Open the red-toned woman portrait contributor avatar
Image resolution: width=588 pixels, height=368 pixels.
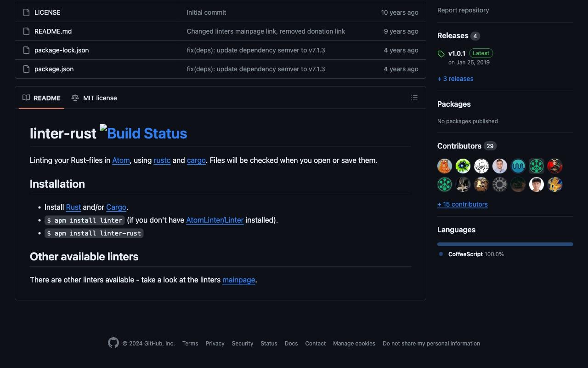(x=555, y=166)
